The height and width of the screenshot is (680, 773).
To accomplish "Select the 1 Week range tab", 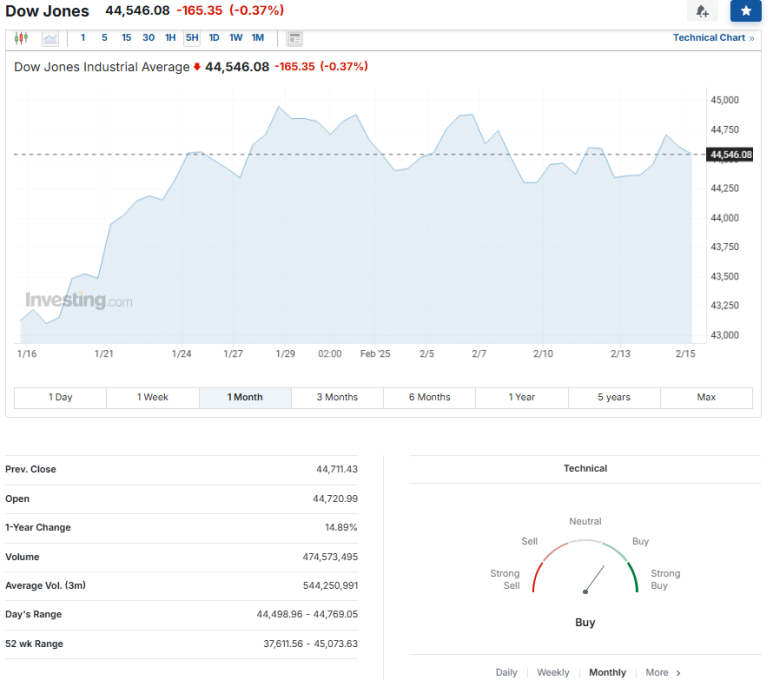I will coord(153,397).
